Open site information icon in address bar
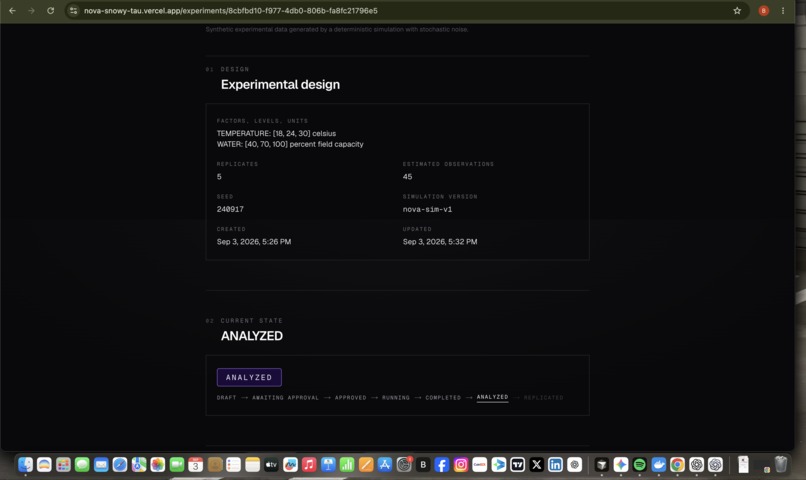The height and width of the screenshot is (480, 806). [74, 10]
